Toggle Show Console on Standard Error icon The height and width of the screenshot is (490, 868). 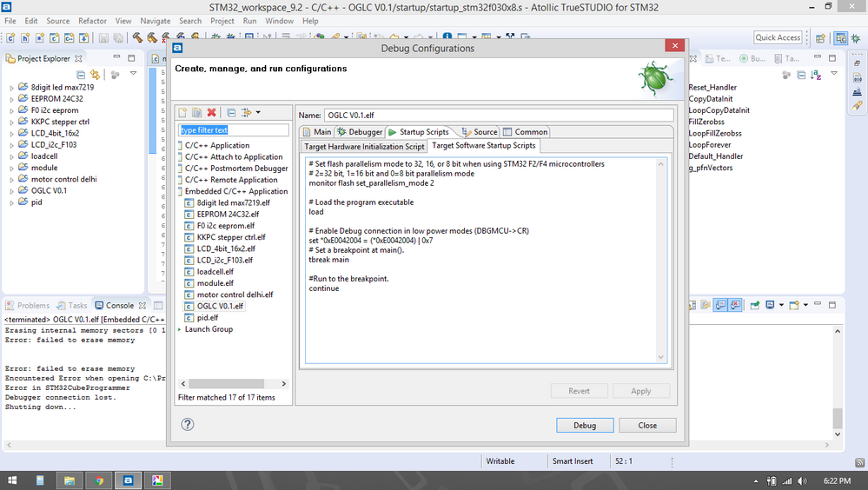click(735, 305)
